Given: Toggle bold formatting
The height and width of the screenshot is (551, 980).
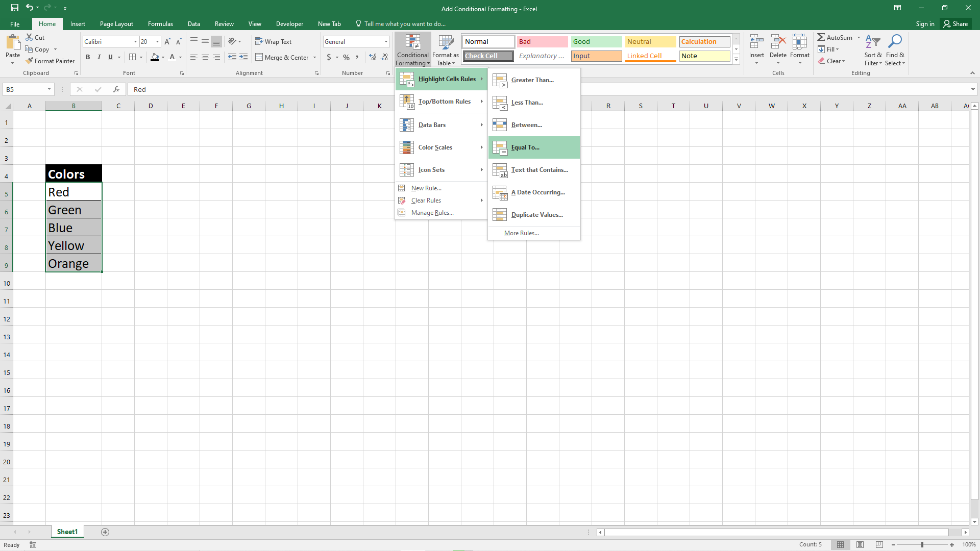Looking at the screenshot, I should pyautogui.click(x=88, y=57).
